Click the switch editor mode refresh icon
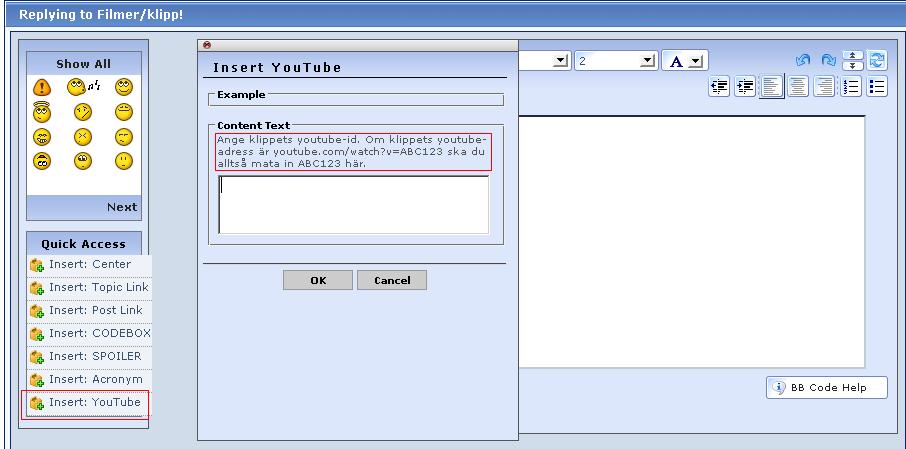Image resolution: width=906 pixels, height=449 pixels. 877,60
